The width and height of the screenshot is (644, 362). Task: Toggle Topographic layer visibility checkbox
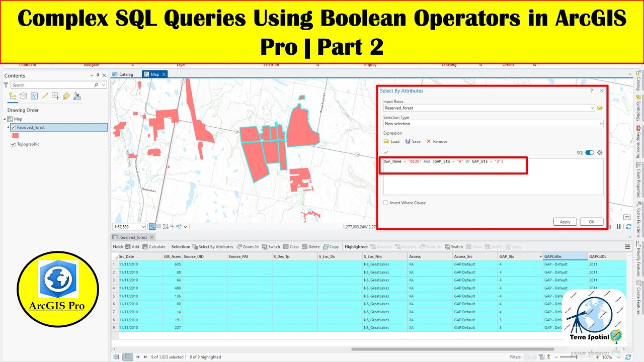13,144
